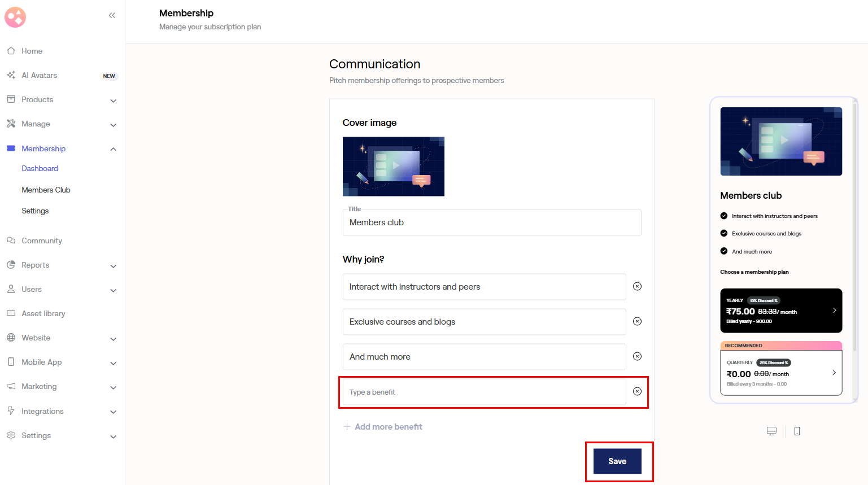
Task: Remove the empty benefit field
Action: click(x=637, y=391)
